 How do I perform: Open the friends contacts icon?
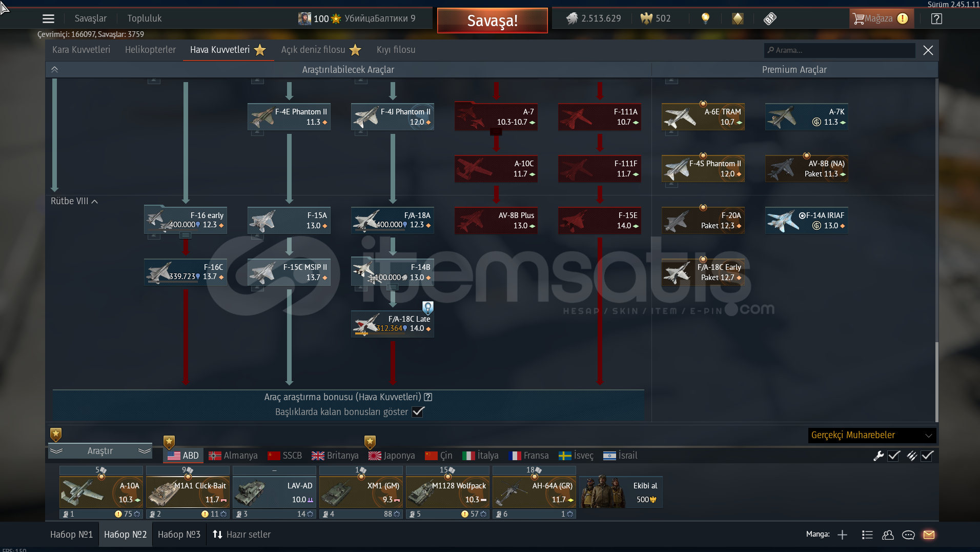coord(888,535)
